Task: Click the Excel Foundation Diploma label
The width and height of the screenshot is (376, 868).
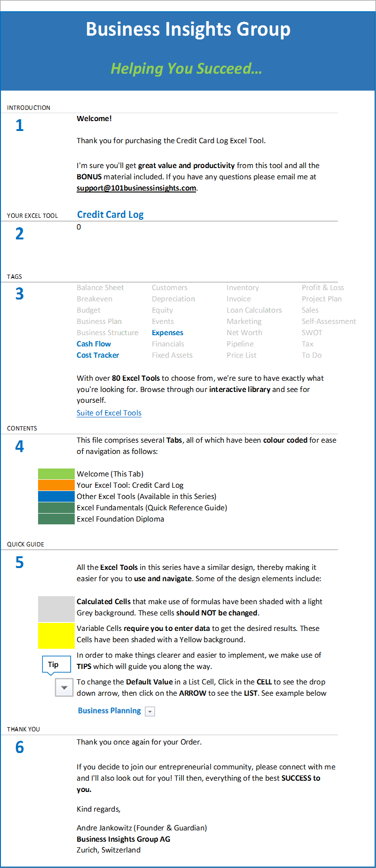Action: [120, 519]
